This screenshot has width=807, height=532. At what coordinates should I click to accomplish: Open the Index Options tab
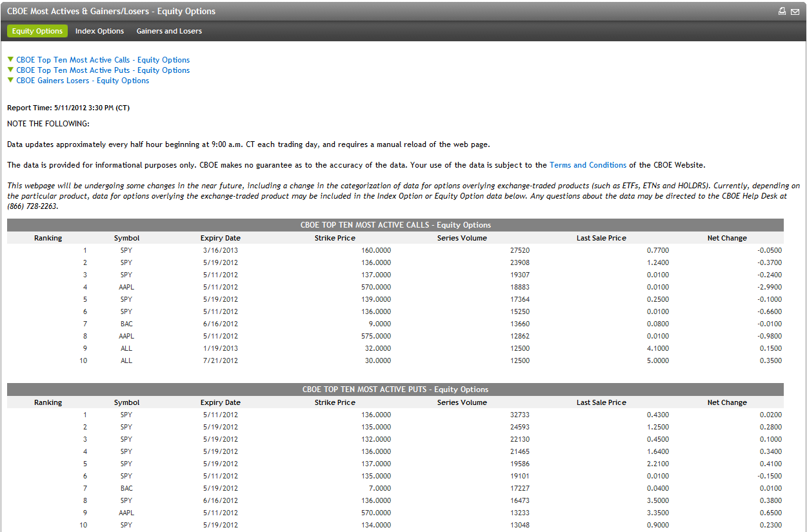tap(99, 31)
